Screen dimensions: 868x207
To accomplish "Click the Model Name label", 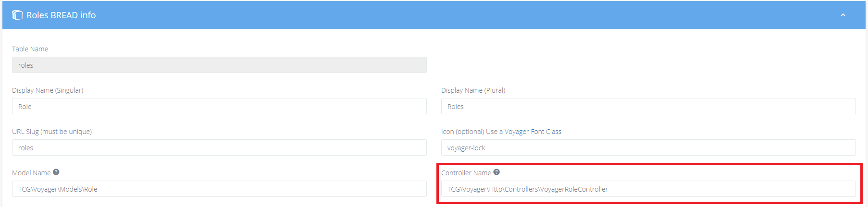I will pyautogui.click(x=31, y=173).
